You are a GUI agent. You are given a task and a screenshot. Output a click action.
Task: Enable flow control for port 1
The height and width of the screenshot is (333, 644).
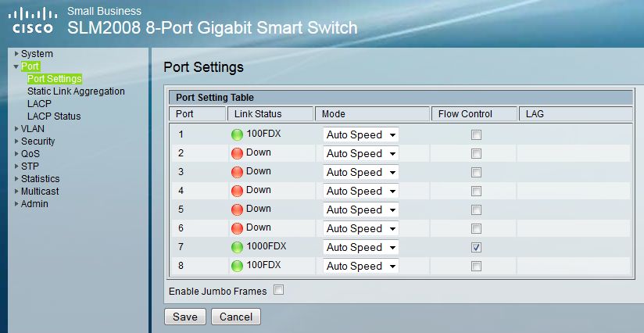476,134
